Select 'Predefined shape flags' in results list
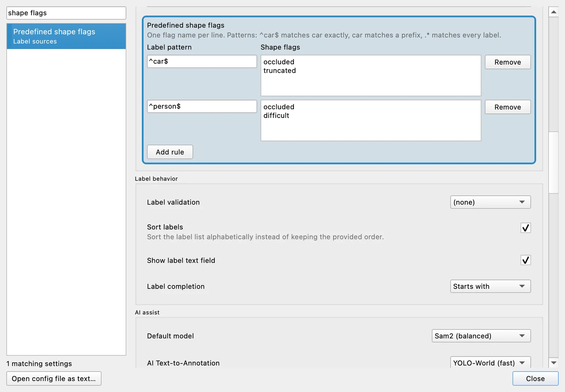This screenshot has height=392, width=565. 66,36
